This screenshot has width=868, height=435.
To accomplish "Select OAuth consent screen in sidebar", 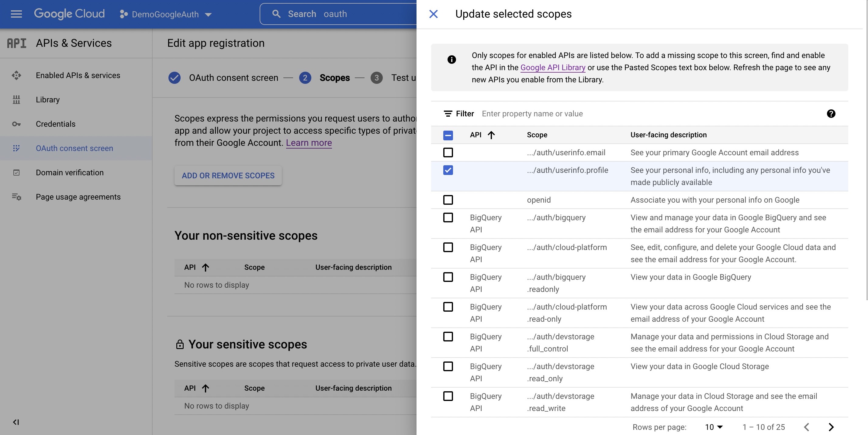I will [x=74, y=148].
